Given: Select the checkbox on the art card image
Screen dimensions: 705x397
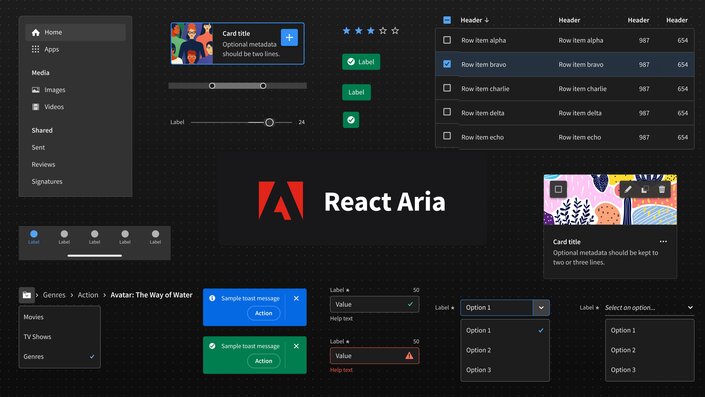Looking at the screenshot, I should pyautogui.click(x=558, y=189).
